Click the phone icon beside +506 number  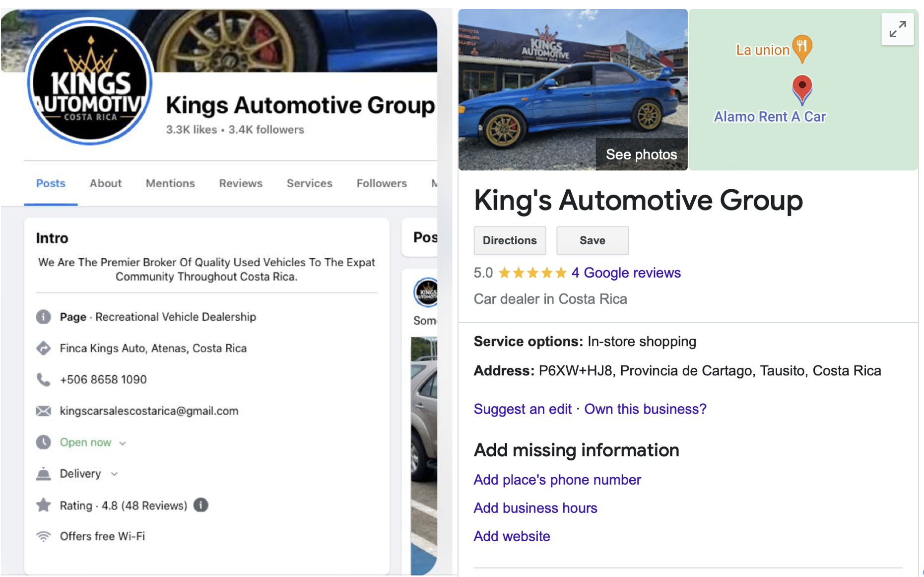[44, 379]
